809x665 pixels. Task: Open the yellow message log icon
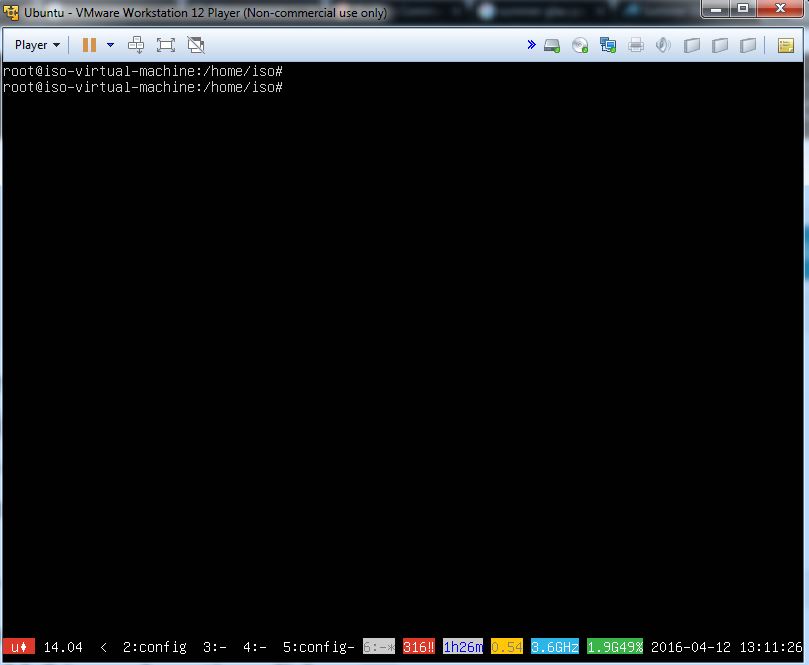tap(786, 45)
